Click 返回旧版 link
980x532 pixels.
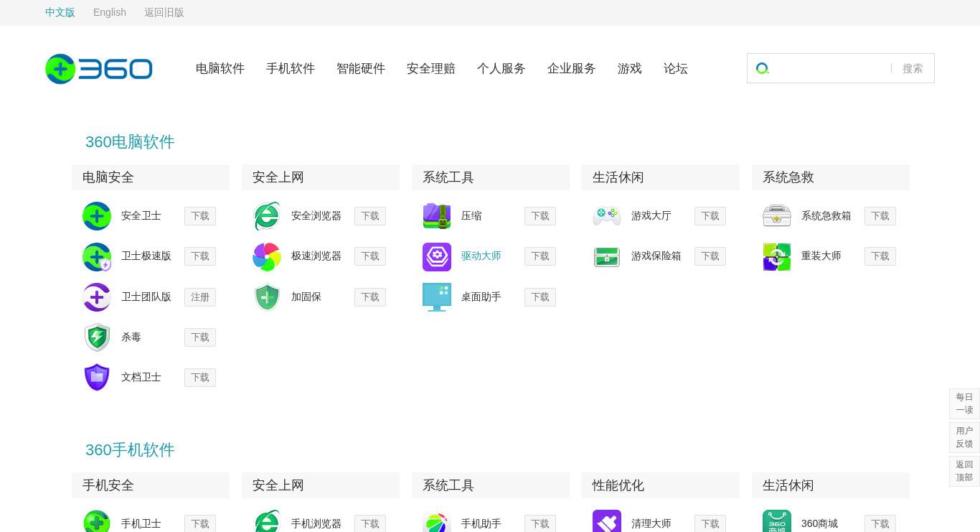(164, 12)
